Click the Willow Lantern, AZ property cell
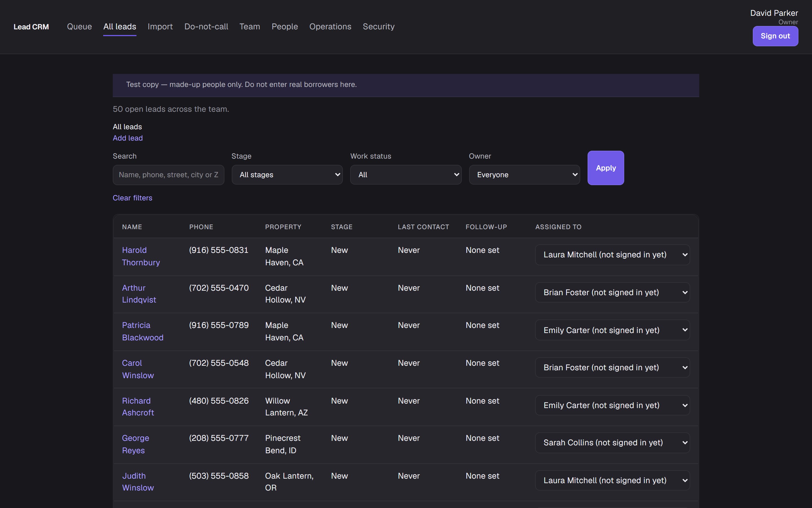 point(286,407)
